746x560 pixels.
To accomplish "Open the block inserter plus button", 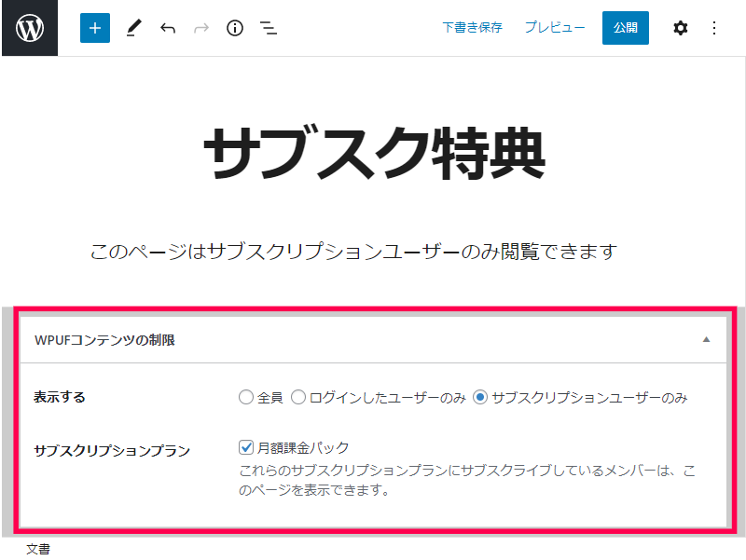I will 95,28.
